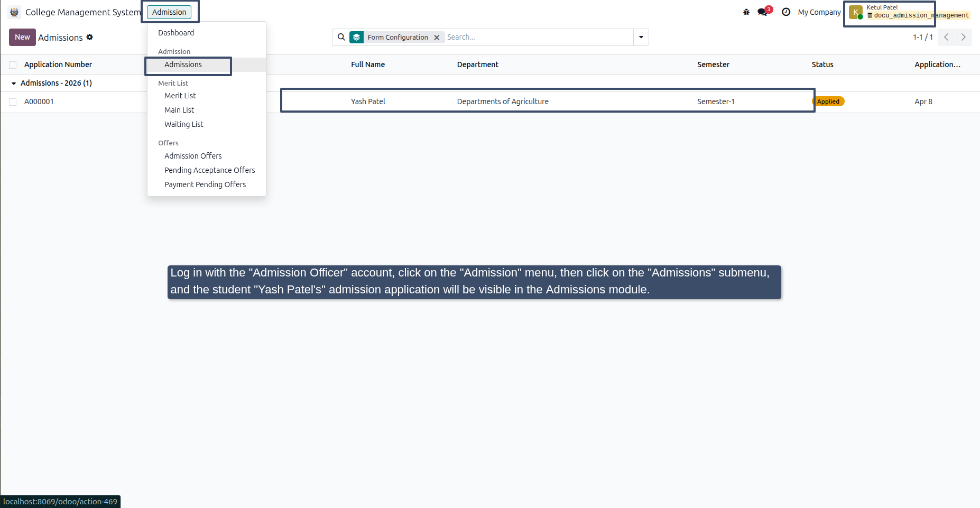Open the search options dropdown arrow
Screen dimensions: 980x508
[x=641, y=37]
